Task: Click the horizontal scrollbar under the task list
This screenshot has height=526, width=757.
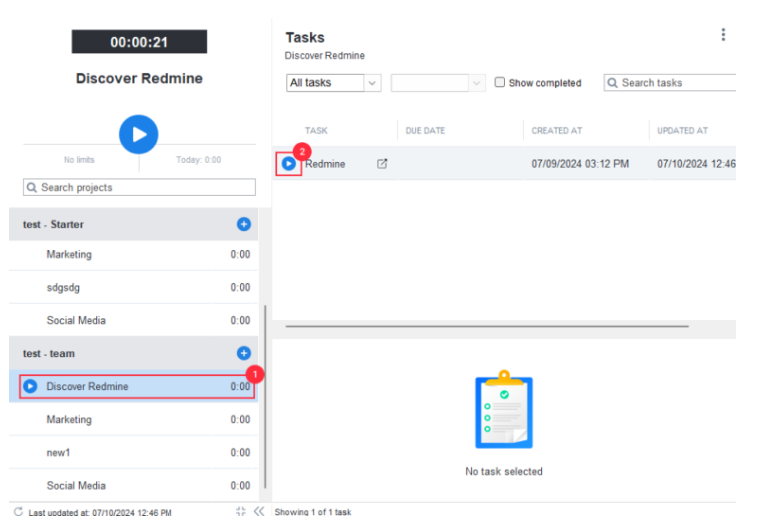Action: point(487,326)
